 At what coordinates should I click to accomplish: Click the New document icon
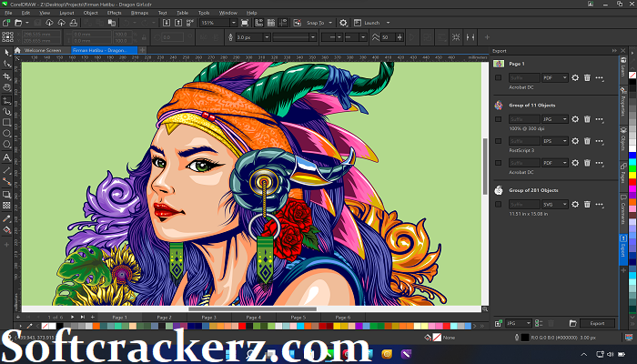pos(6,23)
